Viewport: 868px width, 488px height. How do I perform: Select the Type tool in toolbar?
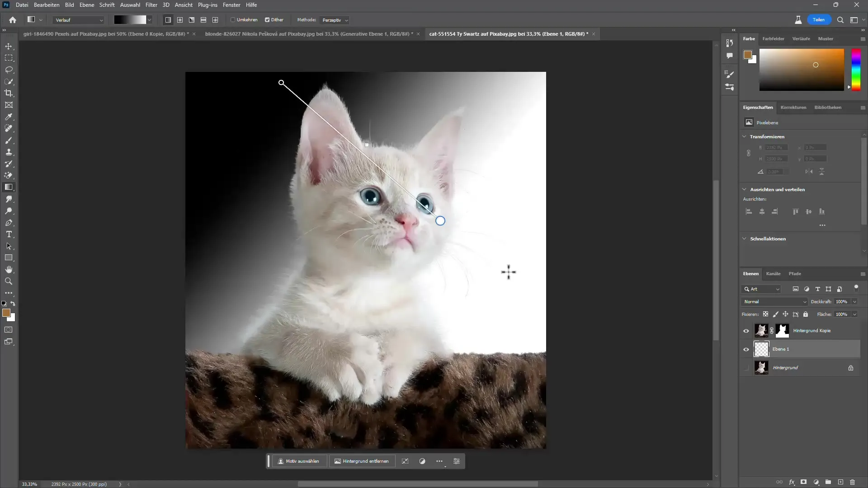[9, 234]
